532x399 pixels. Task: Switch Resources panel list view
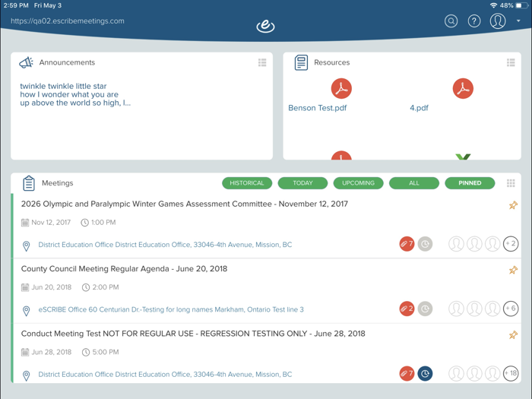tap(511, 62)
